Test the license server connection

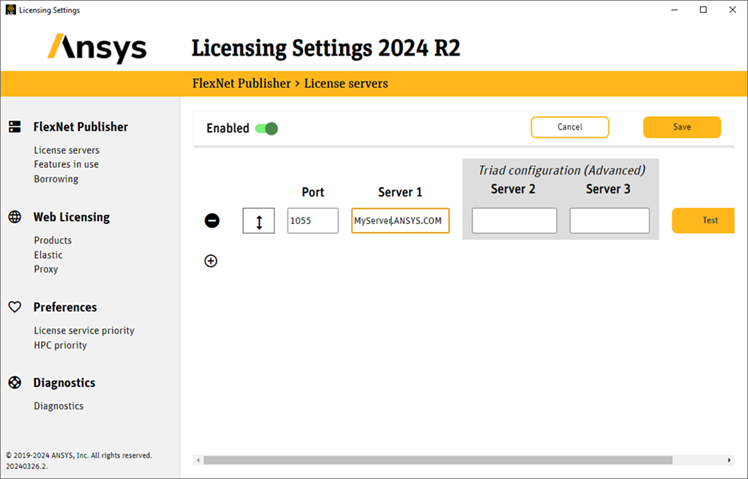pos(709,221)
